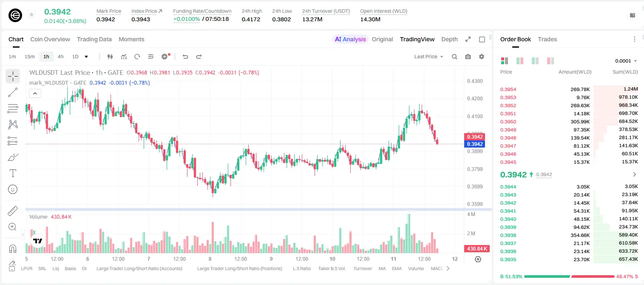Add WLD to favorites star
The height and width of the screenshot is (285, 644).
coord(31,15)
